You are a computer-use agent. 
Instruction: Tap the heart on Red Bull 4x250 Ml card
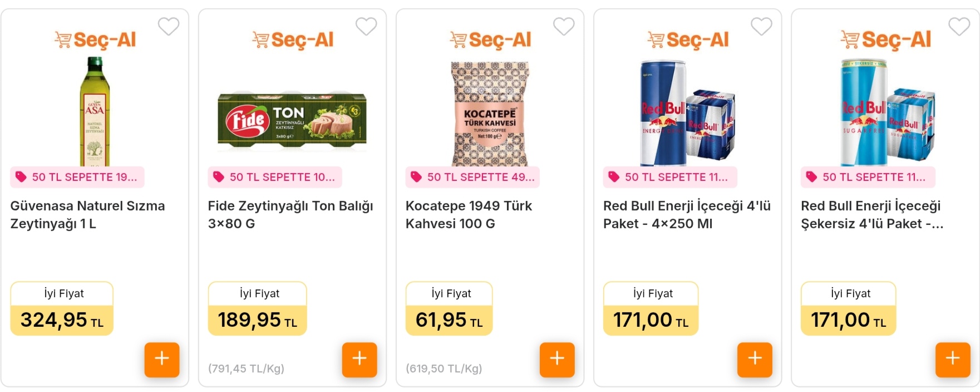(x=761, y=26)
